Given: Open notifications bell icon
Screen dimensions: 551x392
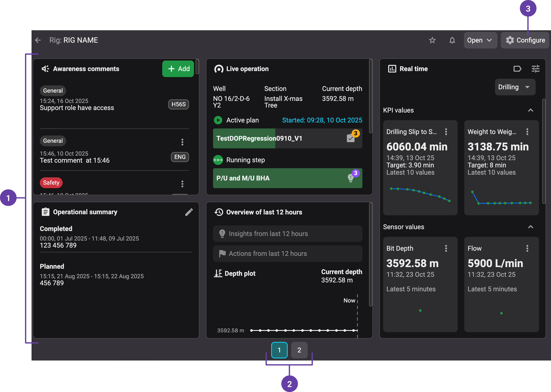Looking at the screenshot, I should pyautogui.click(x=452, y=40).
